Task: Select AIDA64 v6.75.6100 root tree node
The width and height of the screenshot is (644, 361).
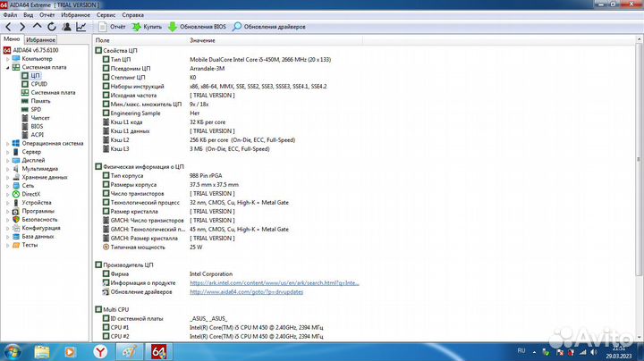Action: coord(30,50)
